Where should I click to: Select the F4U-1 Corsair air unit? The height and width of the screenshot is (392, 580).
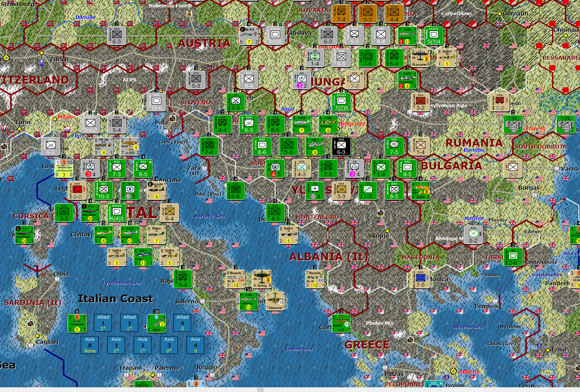pyautogui.click(x=143, y=257)
